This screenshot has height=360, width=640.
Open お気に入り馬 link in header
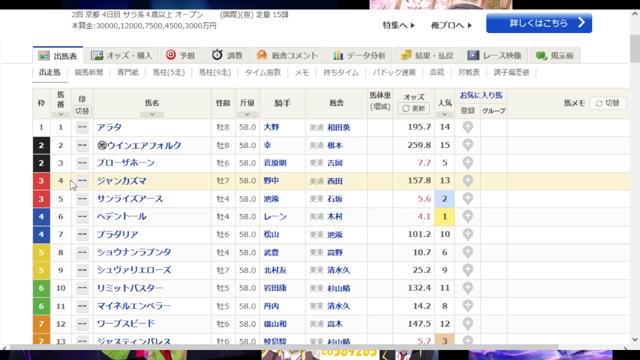(x=481, y=96)
